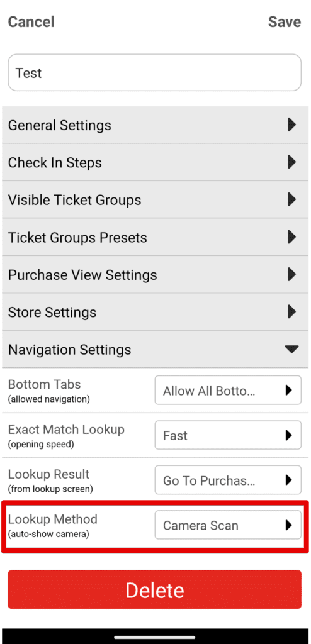Open the Check In Steps section

point(155,162)
